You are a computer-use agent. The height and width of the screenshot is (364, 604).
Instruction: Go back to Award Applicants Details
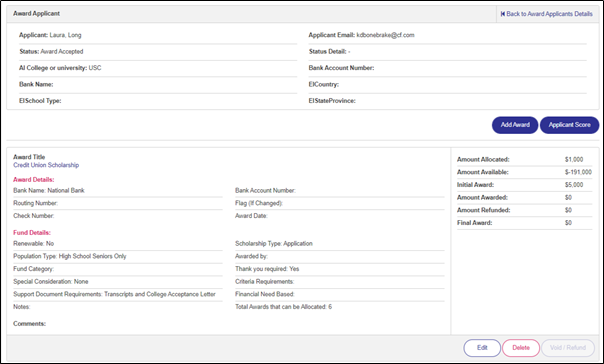click(x=546, y=14)
